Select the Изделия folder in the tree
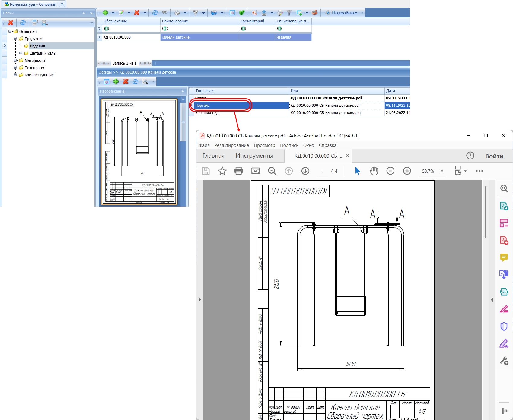This screenshot has width=513, height=420. (x=37, y=46)
